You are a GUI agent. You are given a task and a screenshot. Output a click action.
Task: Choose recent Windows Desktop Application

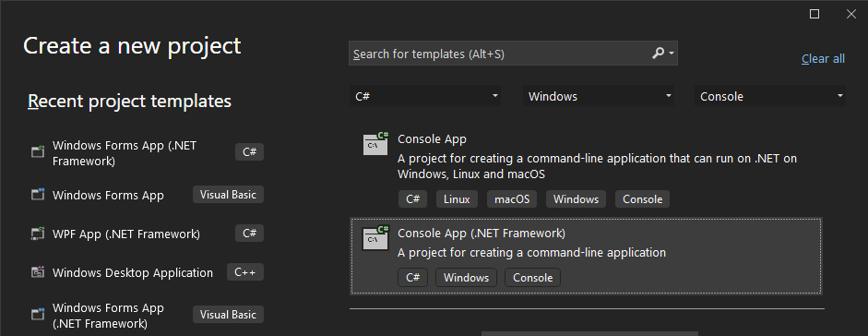click(x=147, y=272)
